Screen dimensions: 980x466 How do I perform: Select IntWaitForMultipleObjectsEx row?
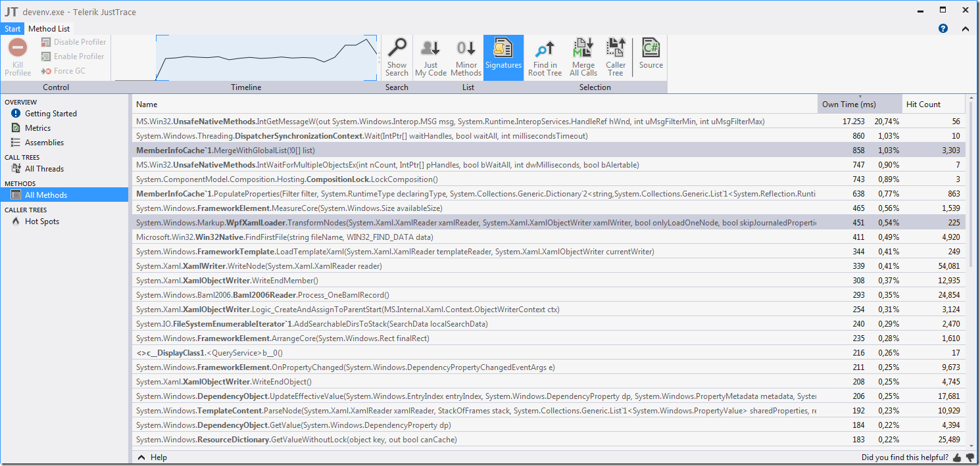549,165
